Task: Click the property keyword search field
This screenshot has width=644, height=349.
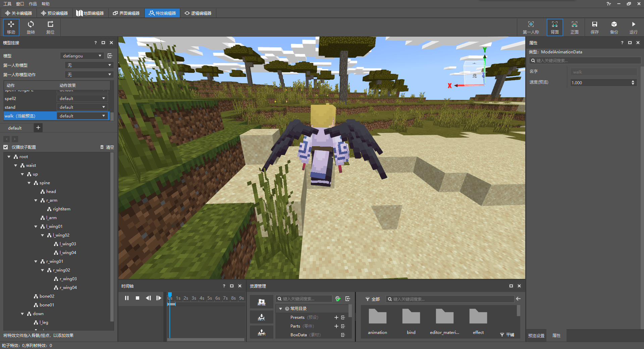Action: point(585,61)
